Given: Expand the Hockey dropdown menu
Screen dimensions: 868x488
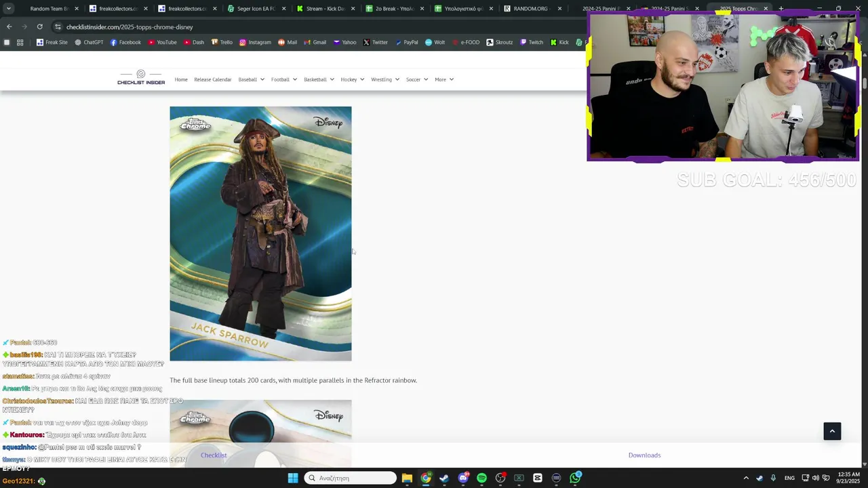Looking at the screenshot, I should click(353, 79).
